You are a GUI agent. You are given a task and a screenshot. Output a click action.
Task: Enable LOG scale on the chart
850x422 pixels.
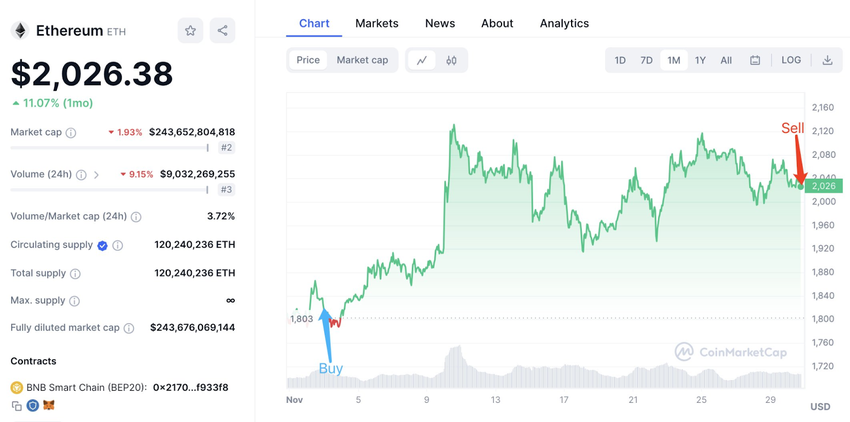pyautogui.click(x=791, y=60)
